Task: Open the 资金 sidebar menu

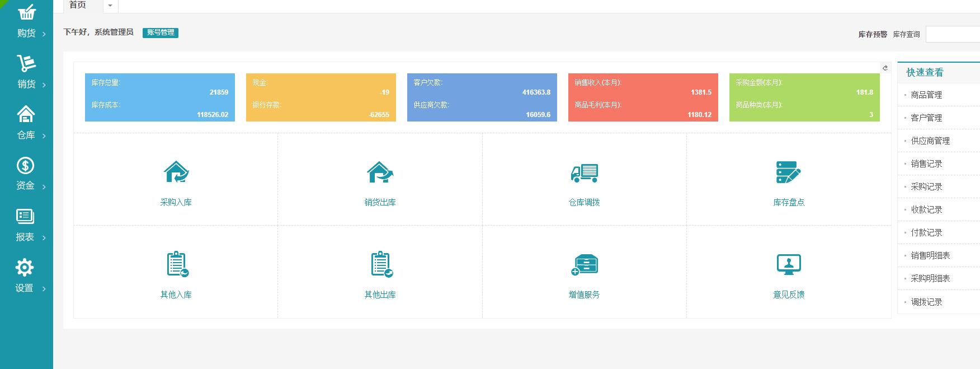Action: click(26, 174)
